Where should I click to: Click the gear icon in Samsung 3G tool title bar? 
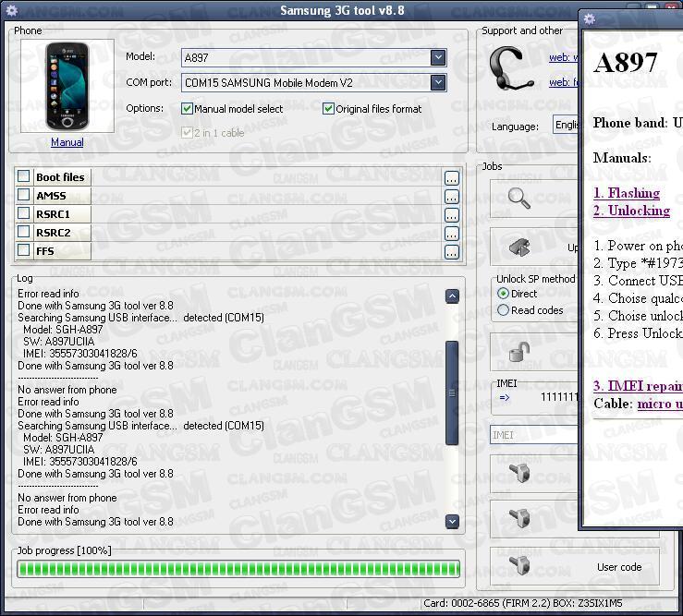12,10
